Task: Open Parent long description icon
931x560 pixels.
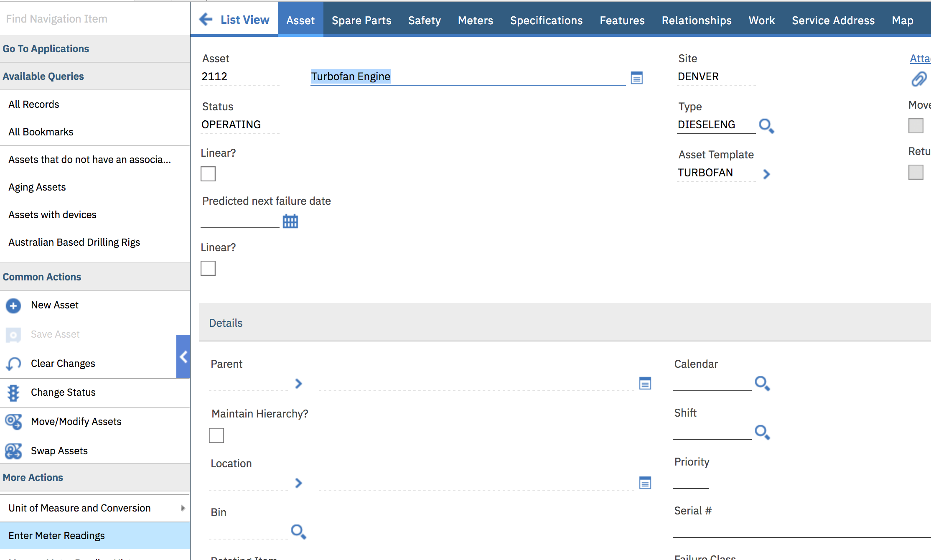Action: click(x=645, y=383)
